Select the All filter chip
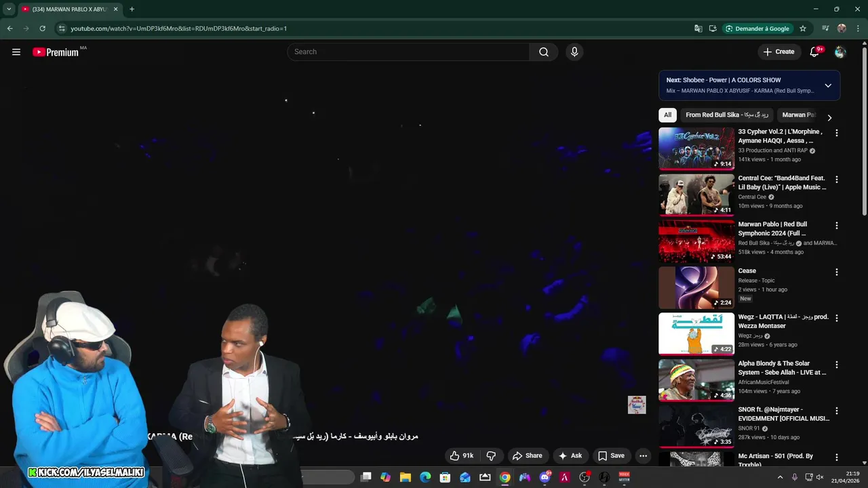 click(x=667, y=115)
